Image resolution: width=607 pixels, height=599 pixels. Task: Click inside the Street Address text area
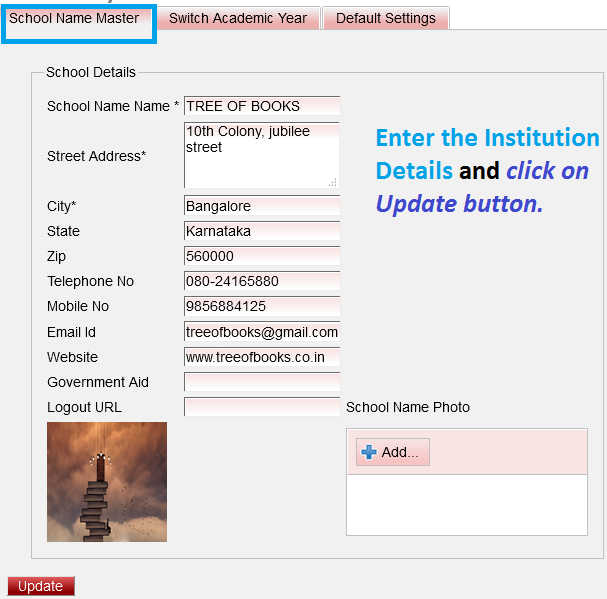[261, 155]
